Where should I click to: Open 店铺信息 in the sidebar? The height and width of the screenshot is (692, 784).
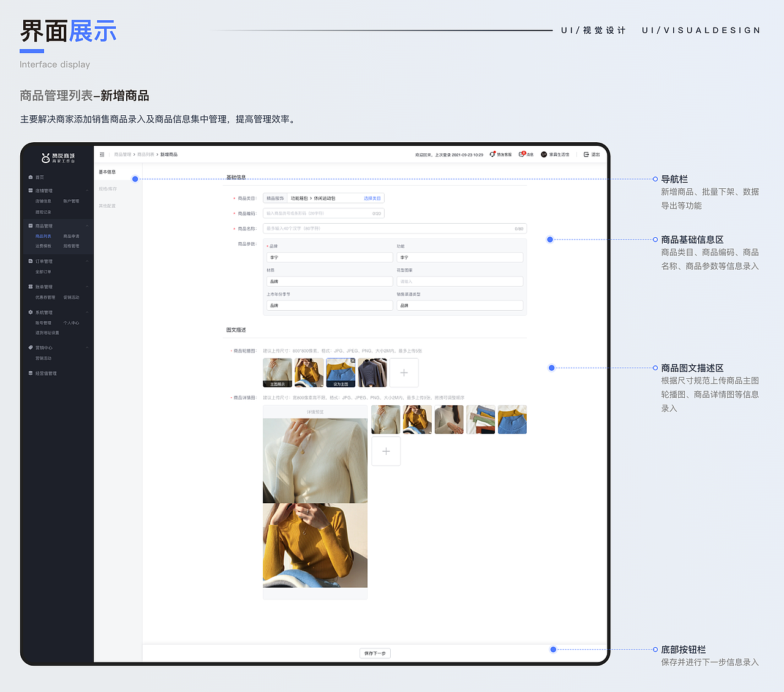point(43,201)
